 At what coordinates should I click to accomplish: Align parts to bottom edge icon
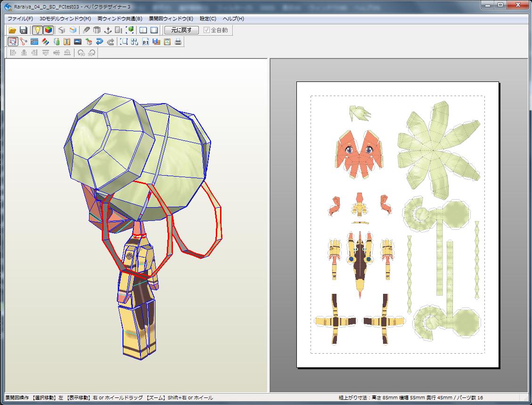[67, 53]
